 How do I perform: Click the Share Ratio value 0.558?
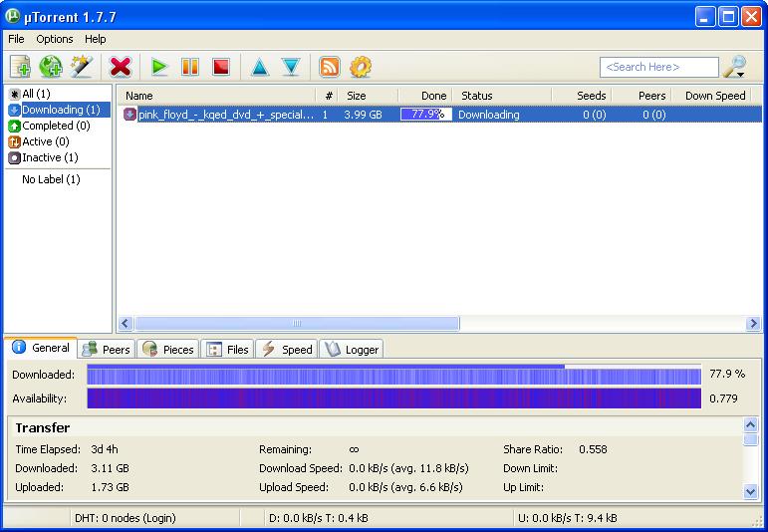[x=593, y=449]
